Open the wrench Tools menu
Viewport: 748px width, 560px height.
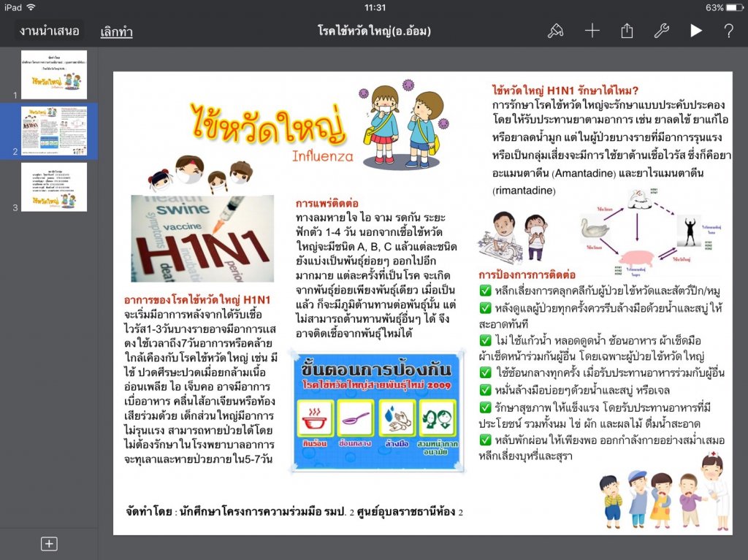coord(661,31)
